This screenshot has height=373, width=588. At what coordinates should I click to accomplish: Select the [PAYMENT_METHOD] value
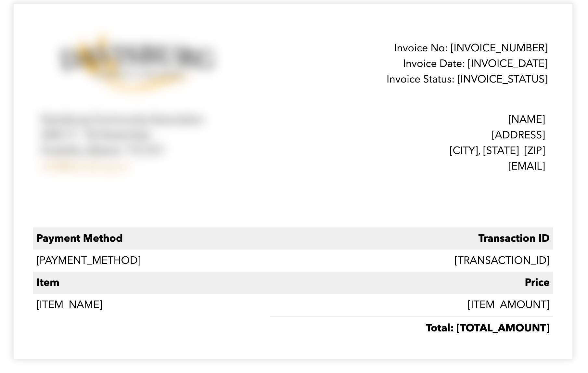point(88,261)
